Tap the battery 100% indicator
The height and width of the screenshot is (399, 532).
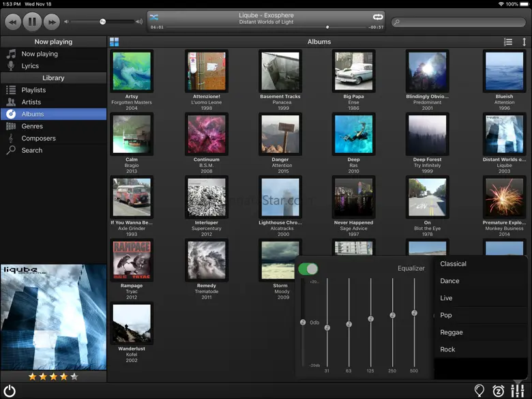(517, 4)
